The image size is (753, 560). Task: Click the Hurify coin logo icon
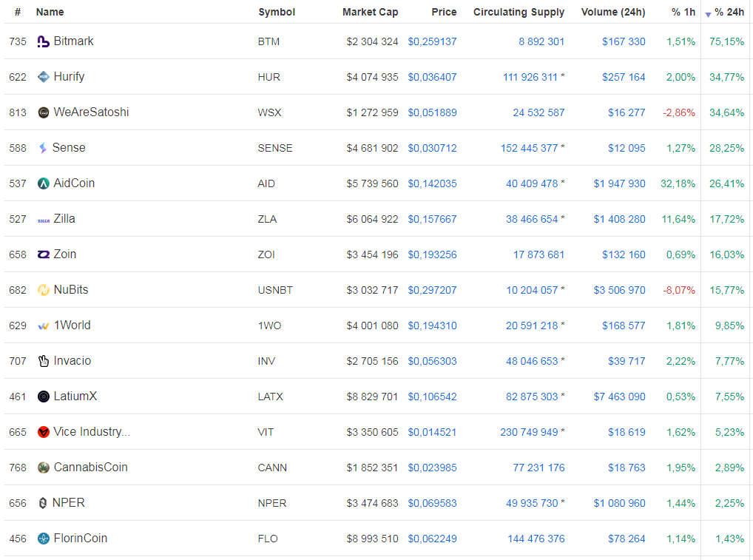(x=43, y=77)
